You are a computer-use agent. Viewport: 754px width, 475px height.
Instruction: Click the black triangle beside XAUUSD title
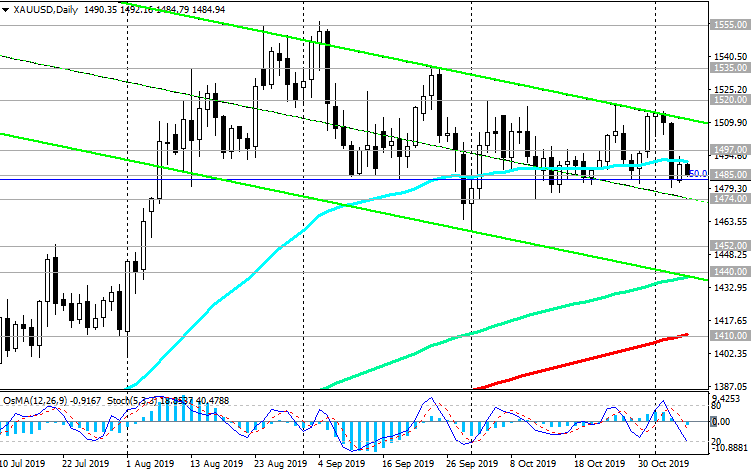tap(7, 8)
